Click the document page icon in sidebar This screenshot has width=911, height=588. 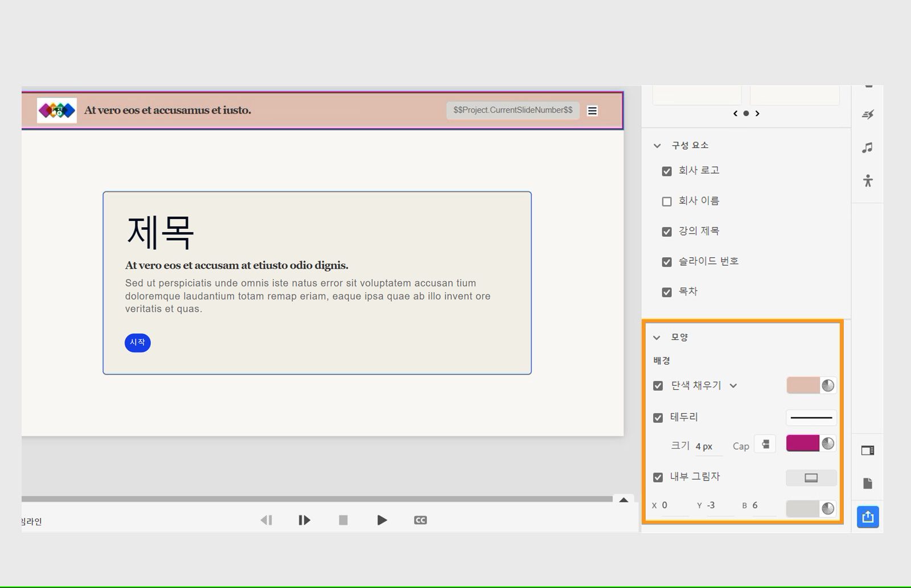click(868, 483)
